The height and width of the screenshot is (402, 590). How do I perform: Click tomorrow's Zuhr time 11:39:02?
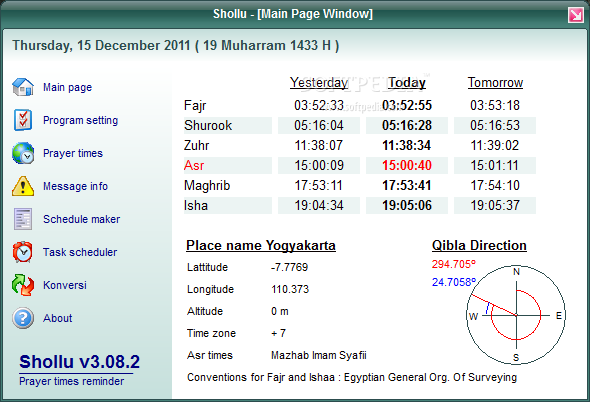(495, 145)
